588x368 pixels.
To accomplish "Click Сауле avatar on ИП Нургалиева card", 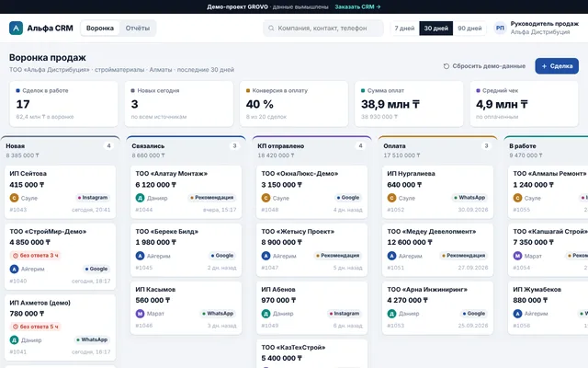I will coord(392,198).
